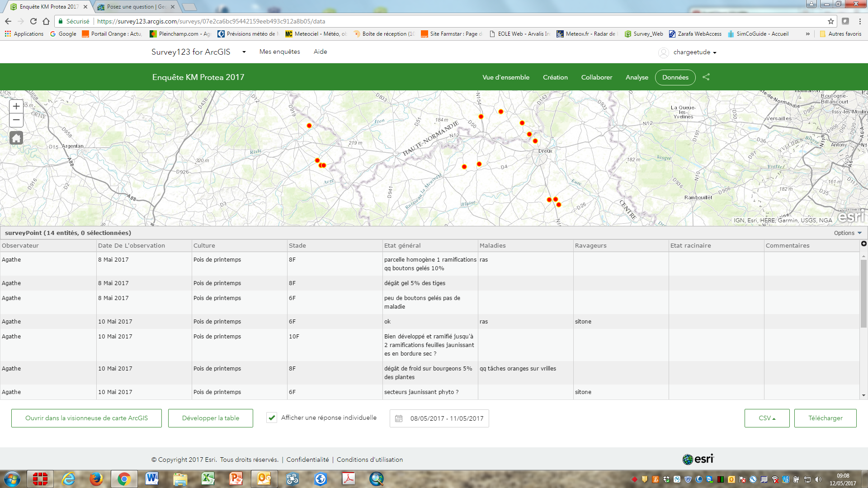Select the row with 'dégât gel 5% des tiges'

(x=429, y=283)
